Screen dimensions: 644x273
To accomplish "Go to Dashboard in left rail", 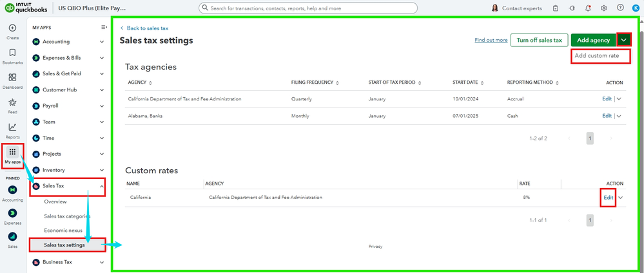I will (12, 77).
